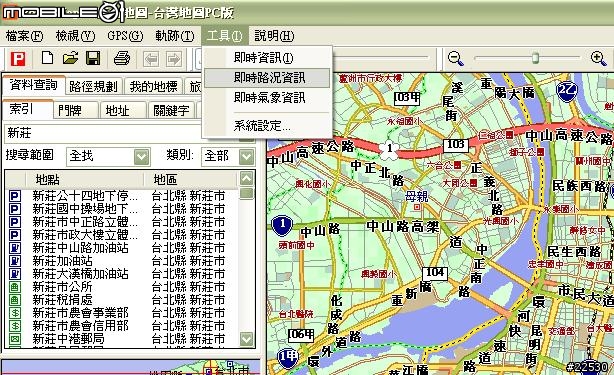Click gas station icon beside 新莊中山路加油站
614x375 pixels.
(x=15, y=248)
